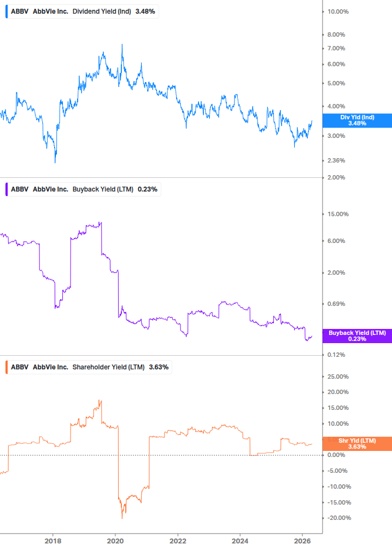The image size is (392, 550).
Task: Click the 3.63% value in the Shareholder Yield legend
Action: click(159, 367)
